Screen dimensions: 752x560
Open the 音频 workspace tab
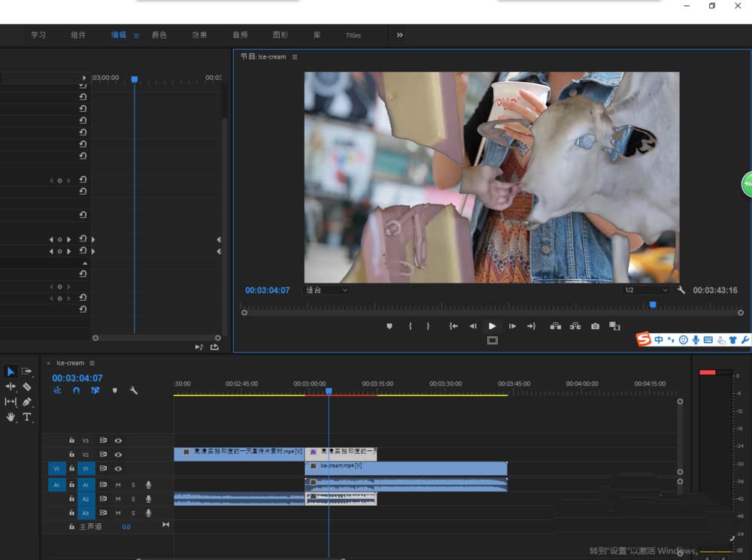240,35
